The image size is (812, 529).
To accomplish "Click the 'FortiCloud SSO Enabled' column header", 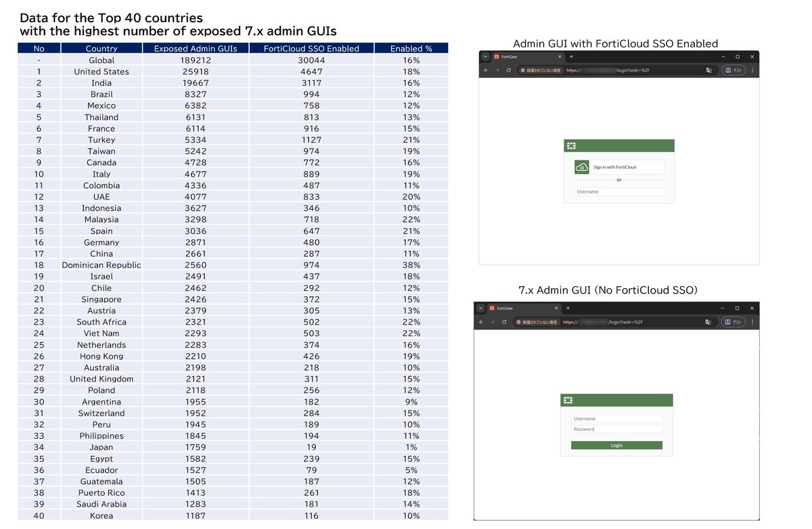I will (x=311, y=48).
